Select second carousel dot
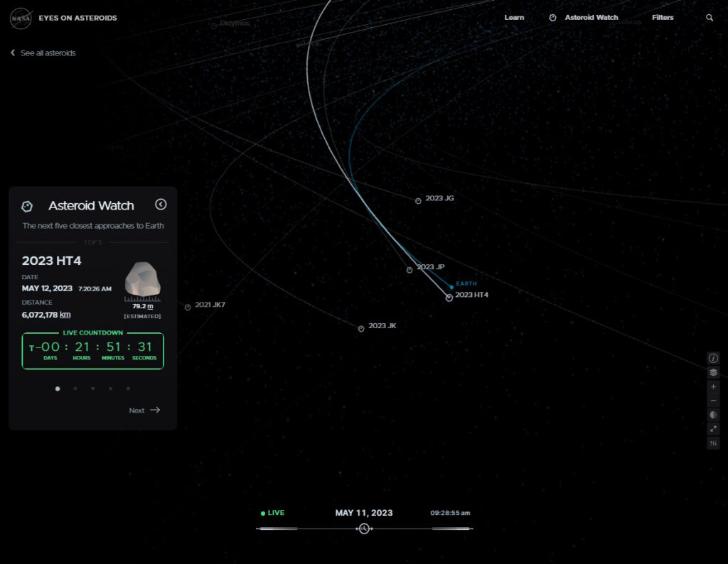This screenshot has height=564, width=728. tap(75, 389)
